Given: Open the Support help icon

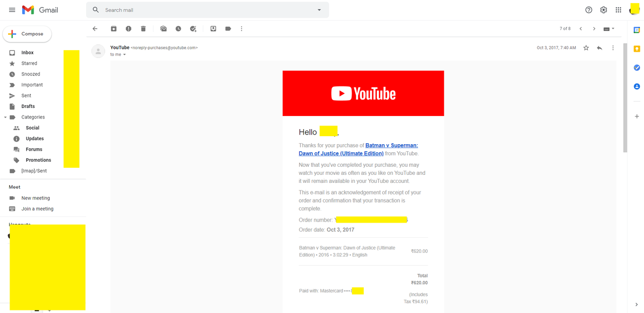Looking at the screenshot, I should [x=589, y=10].
